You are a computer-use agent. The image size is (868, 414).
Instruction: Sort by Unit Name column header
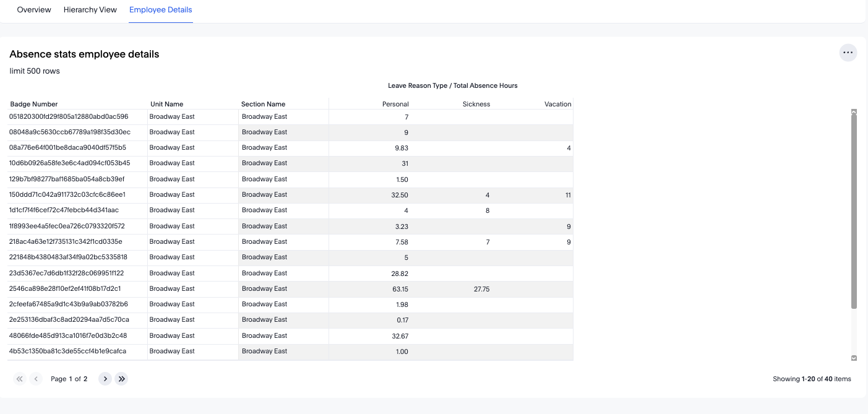pos(166,104)
